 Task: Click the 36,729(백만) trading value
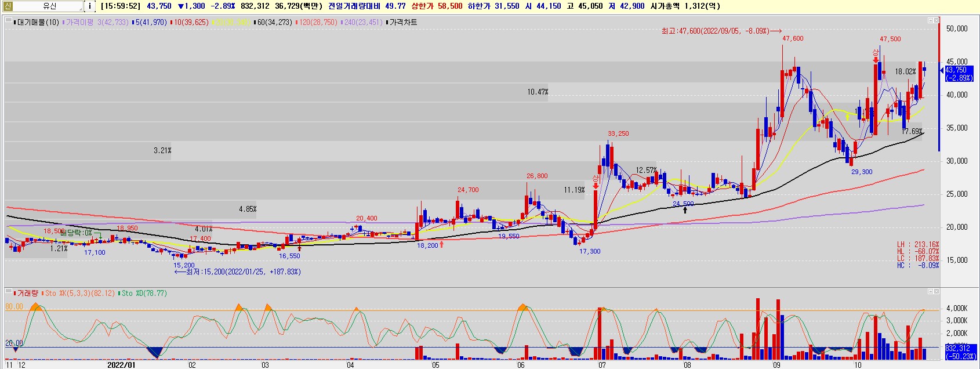point(299,6)
